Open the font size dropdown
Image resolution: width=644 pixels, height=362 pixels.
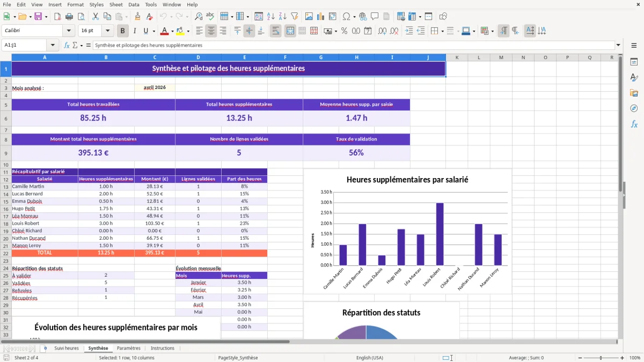[x=108, y=31]
